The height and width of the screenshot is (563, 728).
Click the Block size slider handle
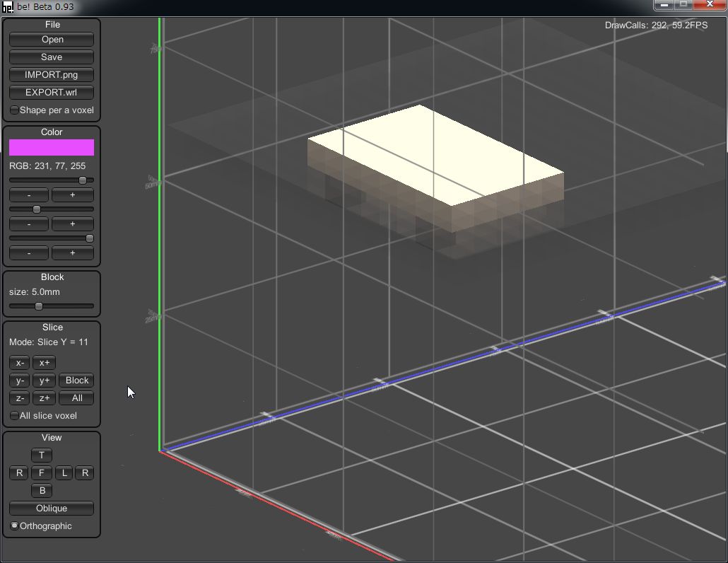point(39,306)
